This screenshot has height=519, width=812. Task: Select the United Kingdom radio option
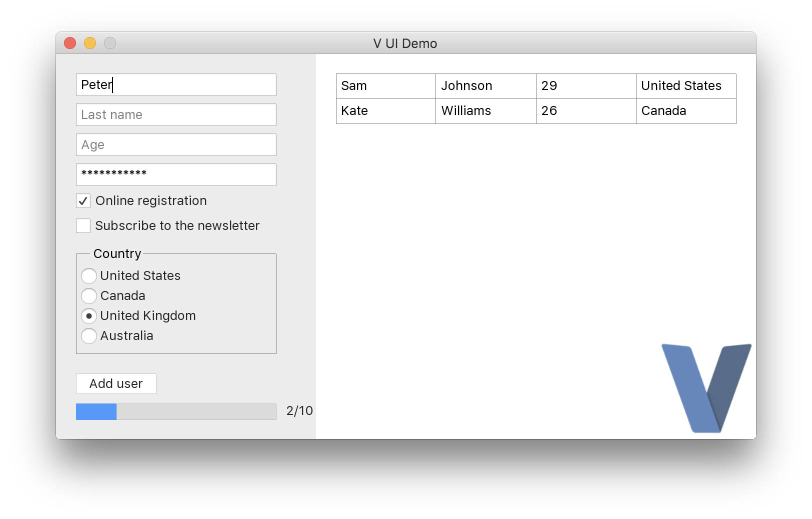coord(89,316)
